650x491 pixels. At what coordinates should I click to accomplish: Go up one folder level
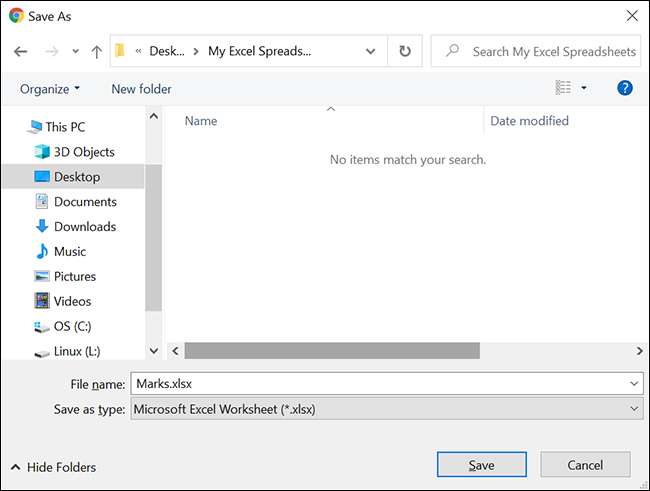(96, 51)
